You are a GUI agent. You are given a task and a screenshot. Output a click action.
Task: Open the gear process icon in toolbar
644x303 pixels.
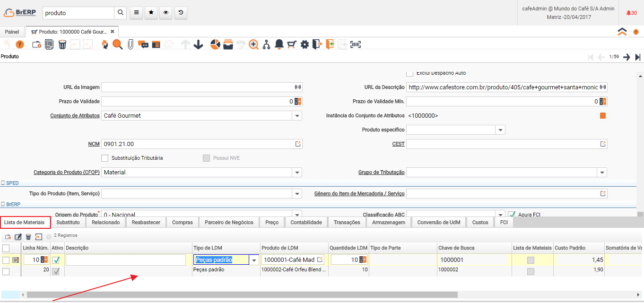(305, 44)
